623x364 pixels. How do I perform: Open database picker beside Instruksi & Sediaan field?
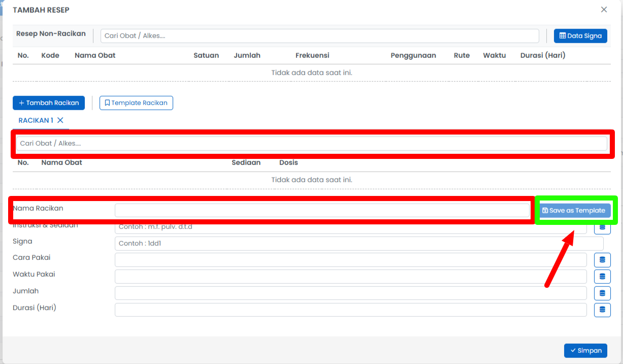click(602, 227)
